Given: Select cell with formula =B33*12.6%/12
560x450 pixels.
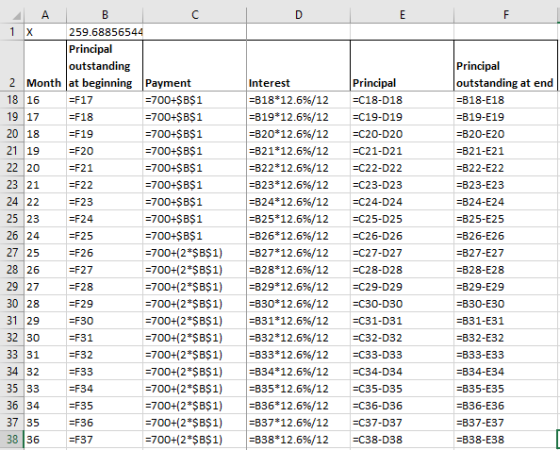Looking at the screenshot, I should click(299, 355).
